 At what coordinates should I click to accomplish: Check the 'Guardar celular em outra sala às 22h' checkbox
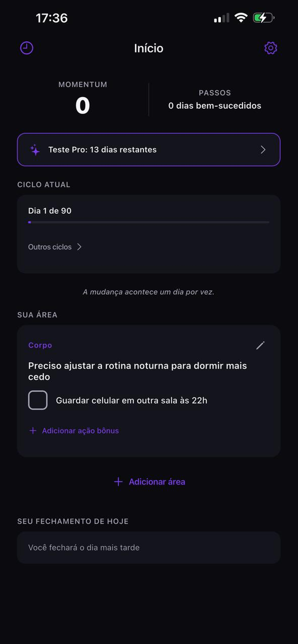click(38, 400)
